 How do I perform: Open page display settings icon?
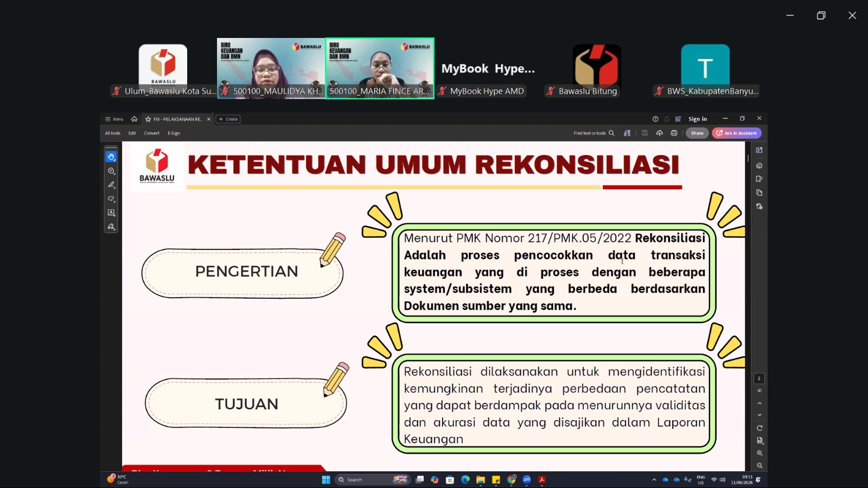click(x=759, y=440)
